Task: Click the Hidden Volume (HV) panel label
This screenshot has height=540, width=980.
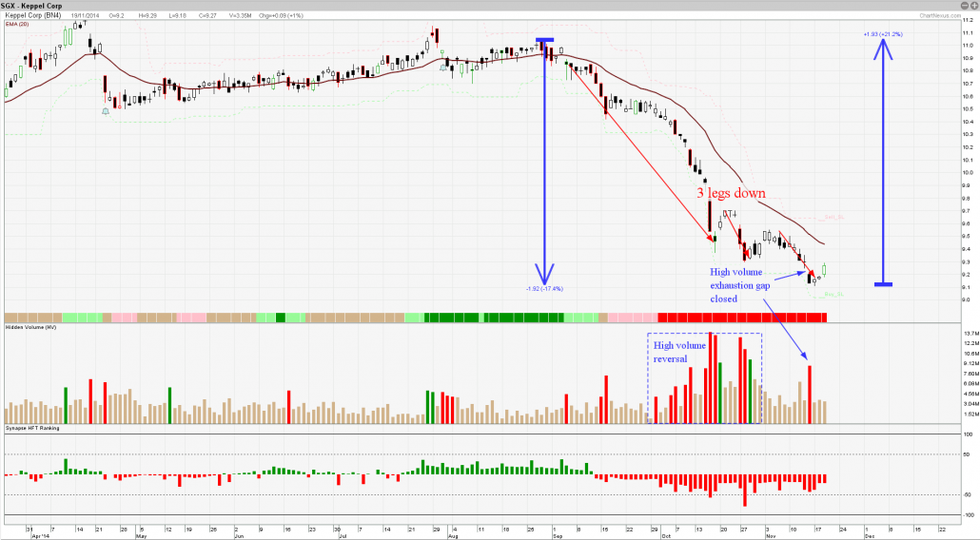Action: click(x=28, y=327)
